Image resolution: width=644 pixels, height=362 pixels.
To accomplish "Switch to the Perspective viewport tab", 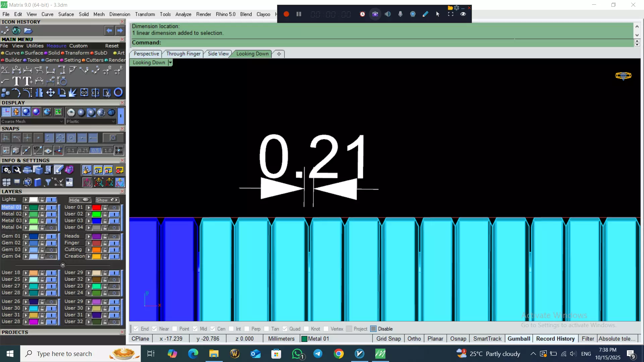I will pyautogui.click(x=146, y=54).
